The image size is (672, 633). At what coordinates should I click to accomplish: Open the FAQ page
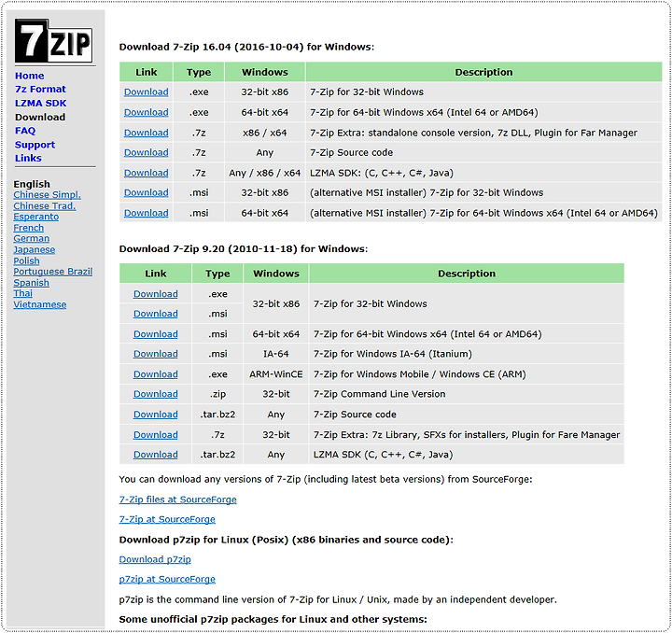(x=25, y=131)
